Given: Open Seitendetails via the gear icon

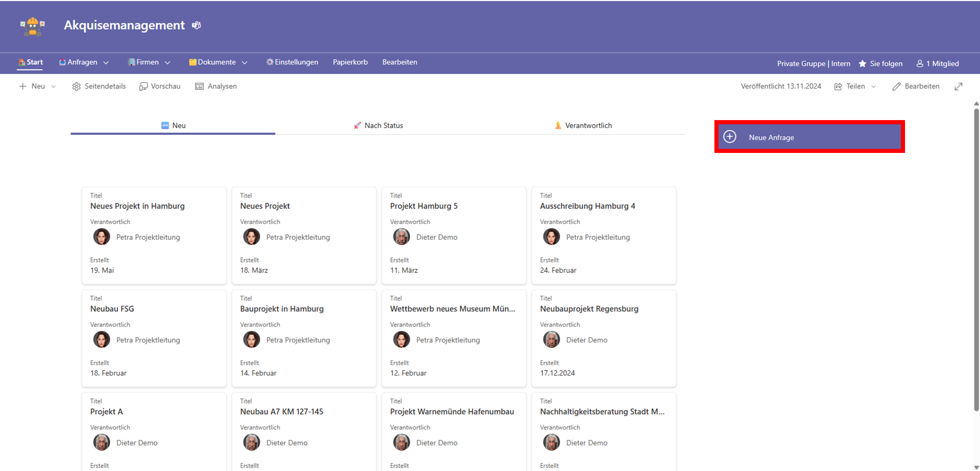Looking at the screenshot, I should [76, 87].
